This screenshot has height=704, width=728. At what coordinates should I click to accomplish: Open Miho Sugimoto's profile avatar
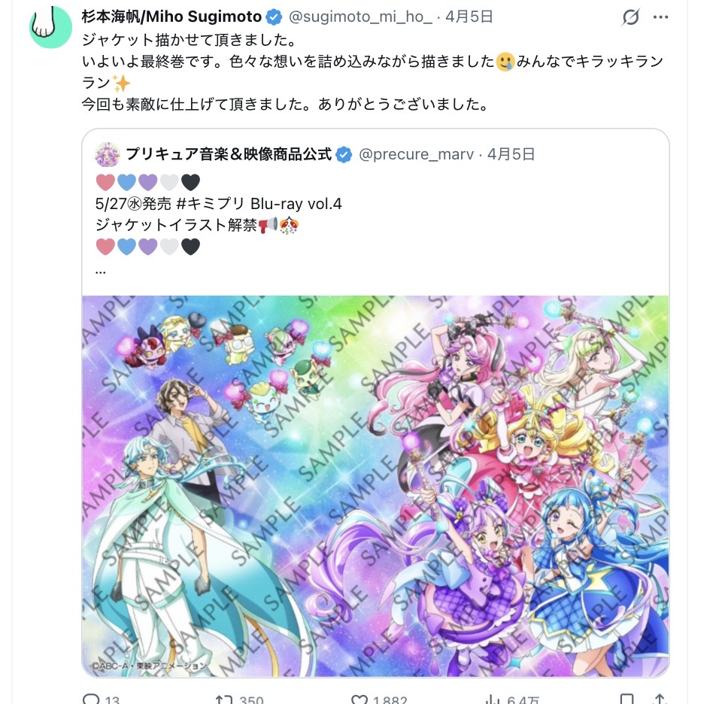[50, 26]
